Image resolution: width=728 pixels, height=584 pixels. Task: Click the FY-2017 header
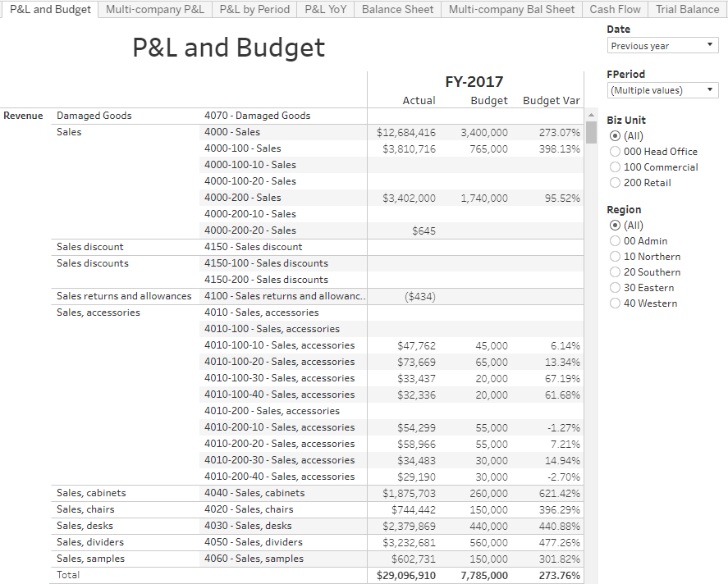click(x=474, y=82)
